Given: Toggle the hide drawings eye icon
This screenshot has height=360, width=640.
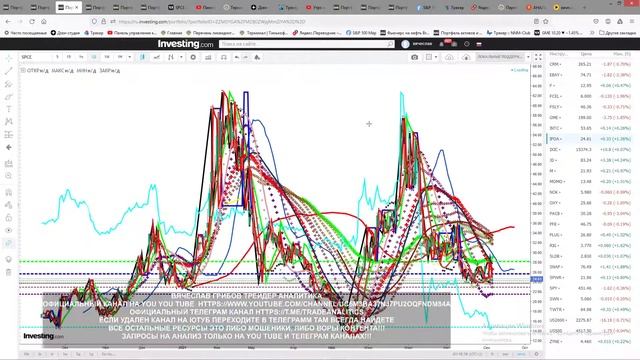Looking at the screenshot, I should [9, 230].
